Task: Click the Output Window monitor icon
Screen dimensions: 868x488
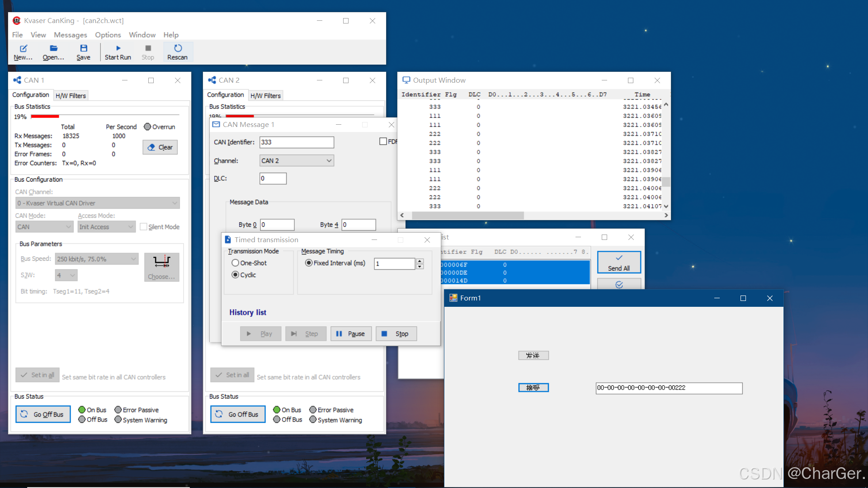Action: (406, 80)
